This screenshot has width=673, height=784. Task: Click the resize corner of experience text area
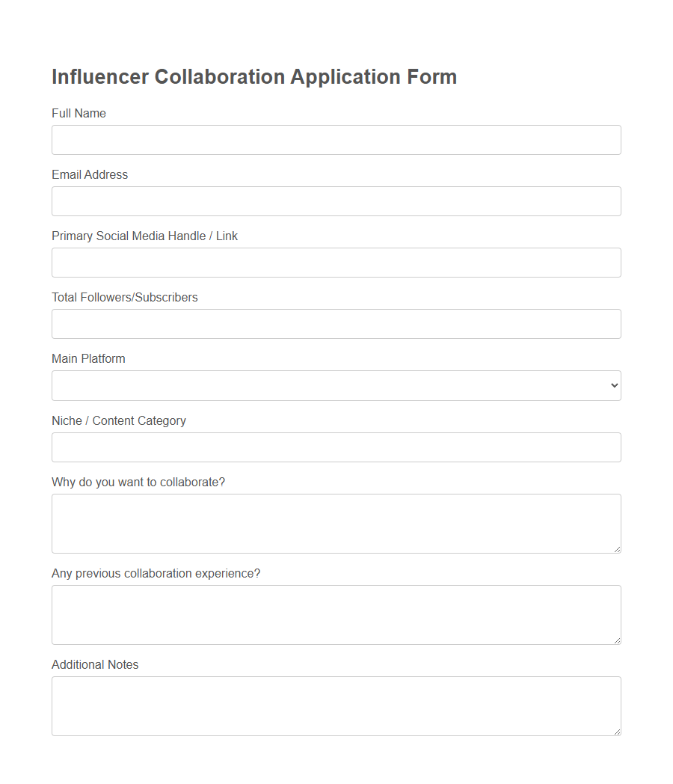(618, 640)
